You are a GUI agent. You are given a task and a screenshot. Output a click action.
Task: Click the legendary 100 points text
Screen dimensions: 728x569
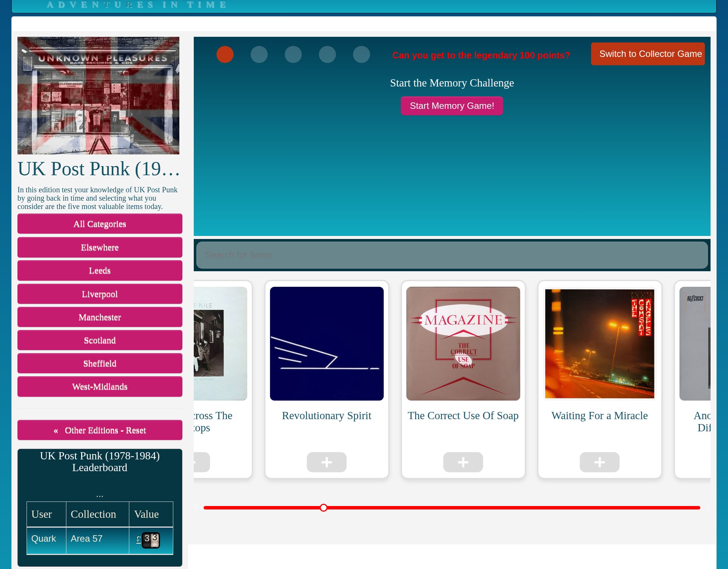tap(481, 55)
